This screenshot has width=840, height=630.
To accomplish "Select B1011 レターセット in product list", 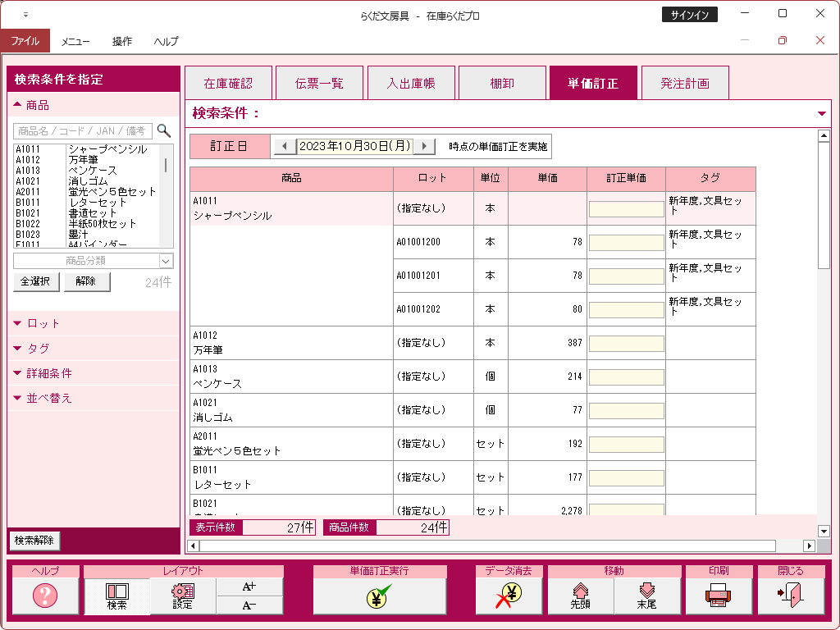I will pos(87,203).
